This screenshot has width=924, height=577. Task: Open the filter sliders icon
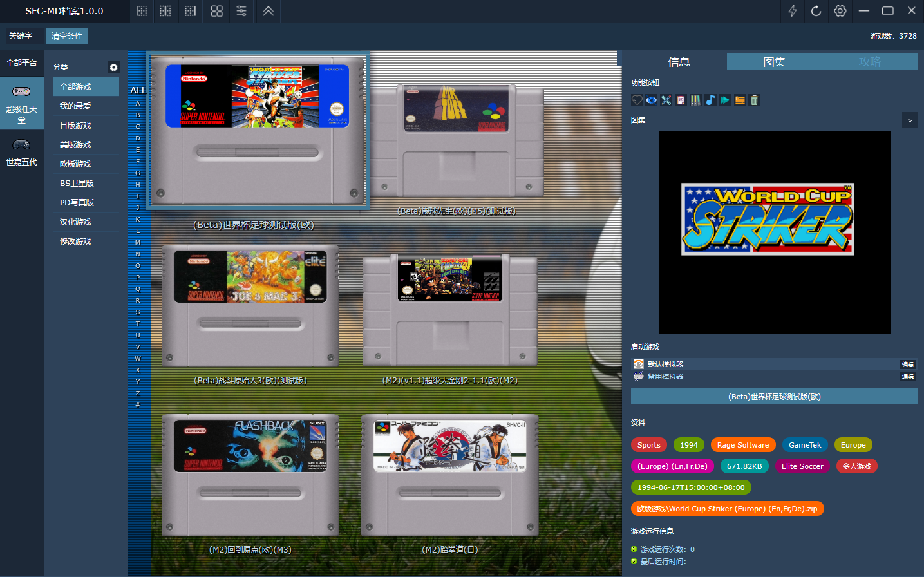[241, 11]
